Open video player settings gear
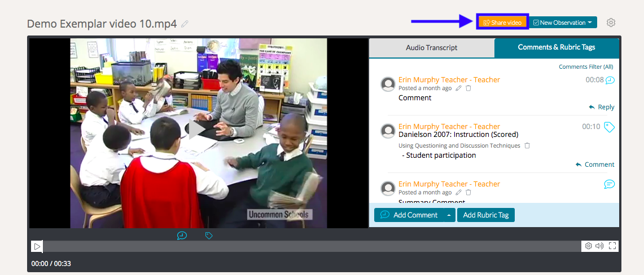Viewport: 644px width, 275px height. pos(589,246)
